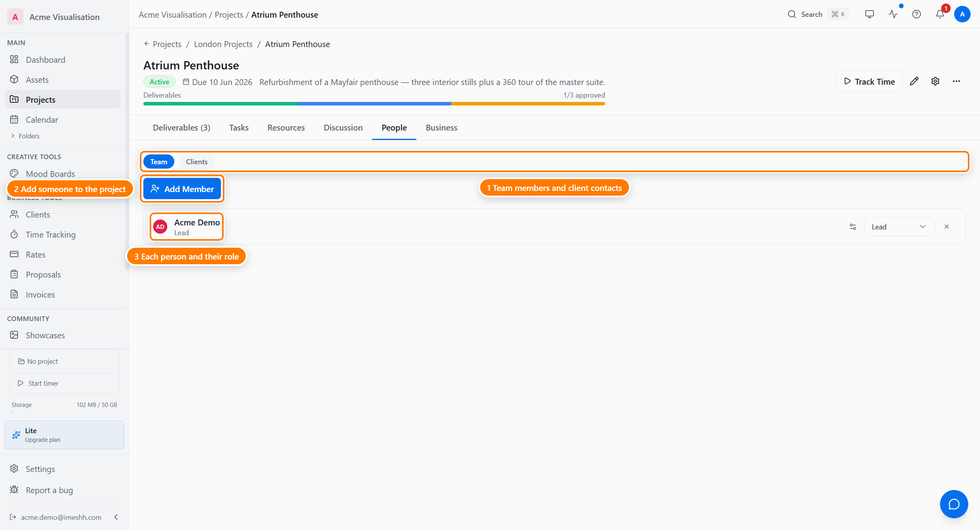Click the logout icon beside the email
The image size is (980, 530).
(13, 517)
